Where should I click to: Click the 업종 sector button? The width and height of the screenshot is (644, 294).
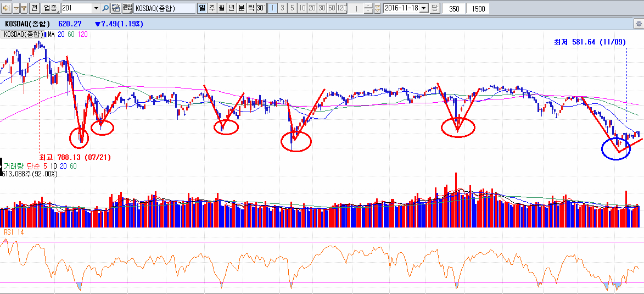(x=49, y=8)
